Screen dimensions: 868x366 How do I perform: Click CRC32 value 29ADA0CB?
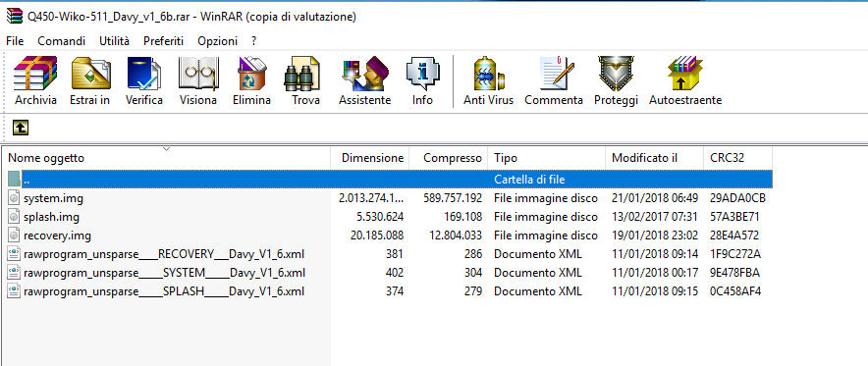tap(737, 198)
